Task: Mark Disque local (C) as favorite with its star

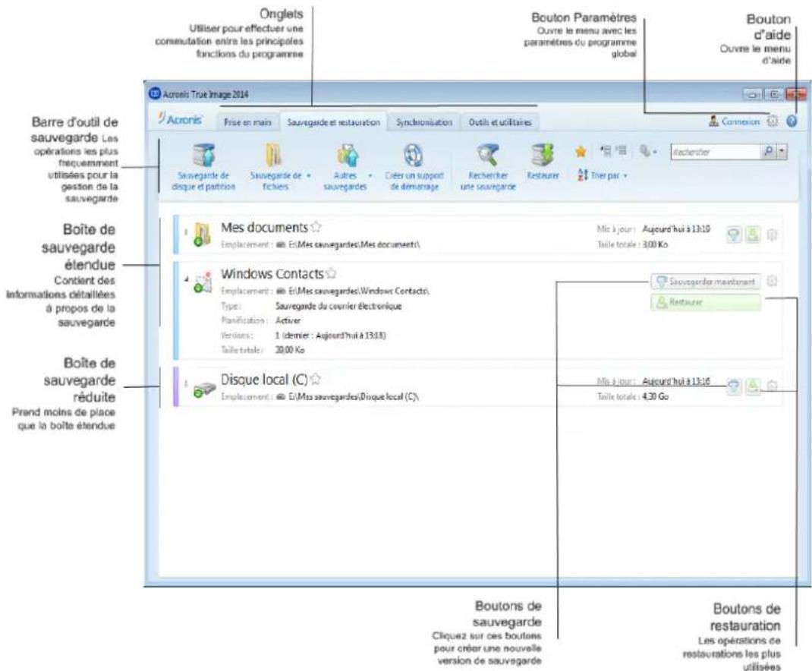Action: click(x=316, y=380)
